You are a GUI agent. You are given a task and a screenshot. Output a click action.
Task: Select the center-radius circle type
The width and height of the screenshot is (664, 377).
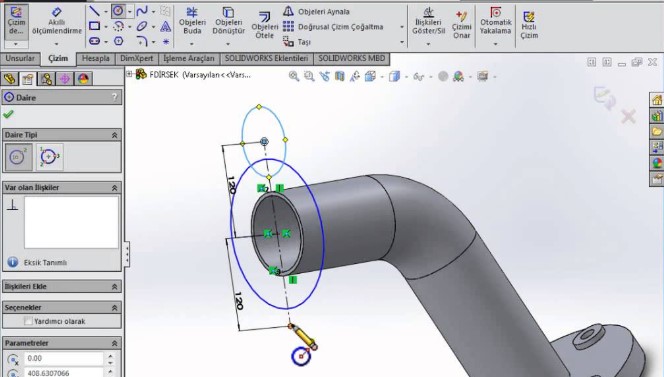click(18, 157)
